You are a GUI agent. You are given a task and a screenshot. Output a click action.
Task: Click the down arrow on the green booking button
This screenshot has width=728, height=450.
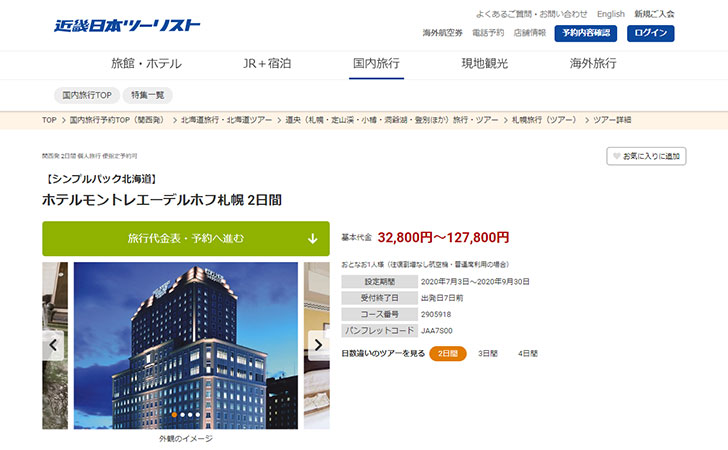pyautogui.click(x=312, y=239)
